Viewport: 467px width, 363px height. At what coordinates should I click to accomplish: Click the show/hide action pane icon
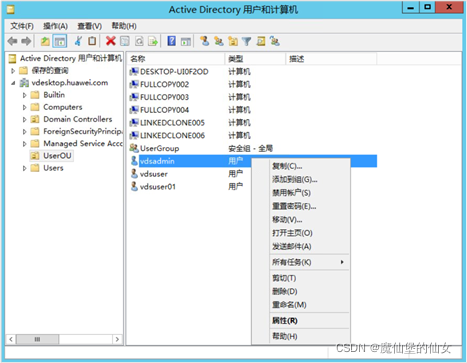[186, 41]
